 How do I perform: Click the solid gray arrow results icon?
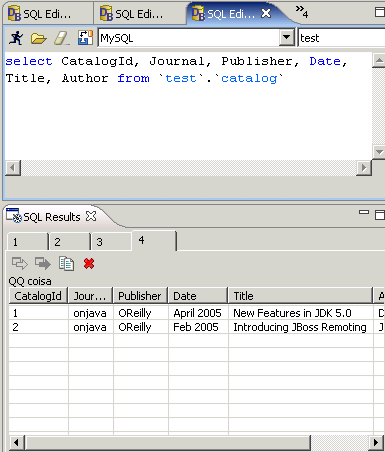pyautogui.click(x=43, y=263)
